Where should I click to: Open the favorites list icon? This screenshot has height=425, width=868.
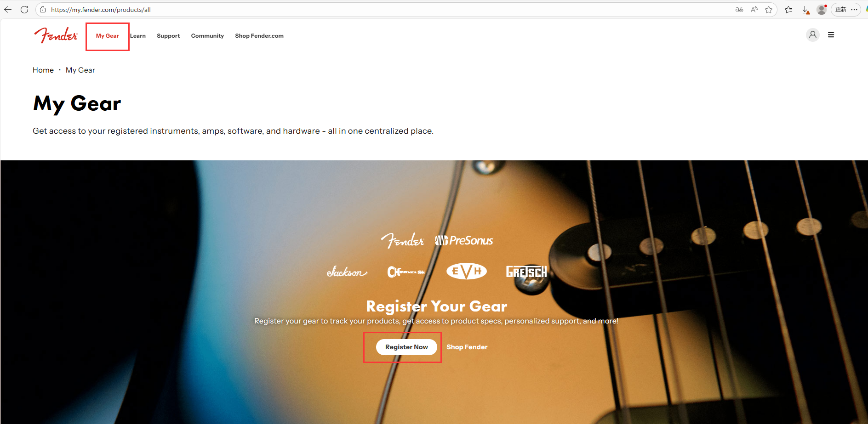click(x=789, y=10)
